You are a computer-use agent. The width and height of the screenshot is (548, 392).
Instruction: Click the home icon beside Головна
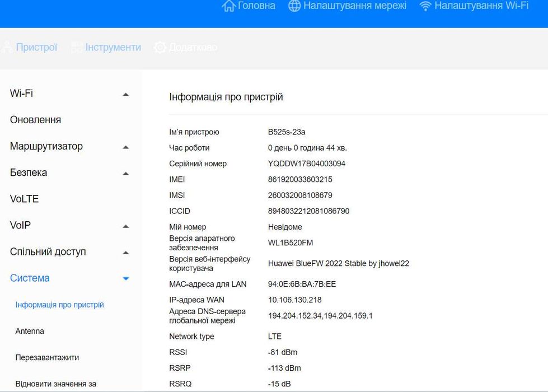pyautogui.click(x=228, y=6)
